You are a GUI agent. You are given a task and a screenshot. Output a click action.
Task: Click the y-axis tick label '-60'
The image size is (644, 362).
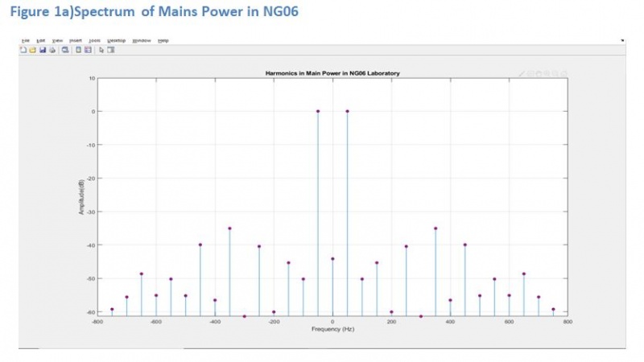coord(91,312)
